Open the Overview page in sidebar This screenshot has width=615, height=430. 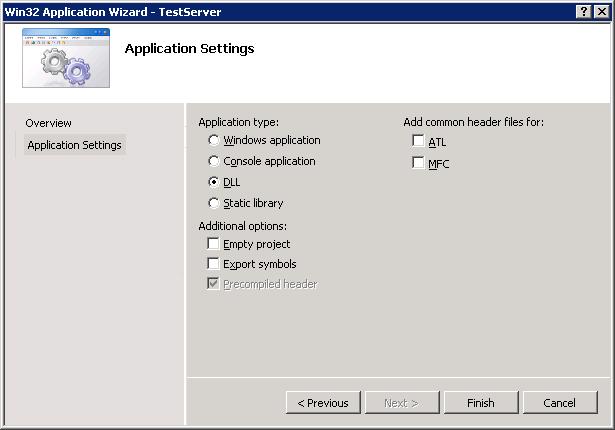(x=49, y=123)
